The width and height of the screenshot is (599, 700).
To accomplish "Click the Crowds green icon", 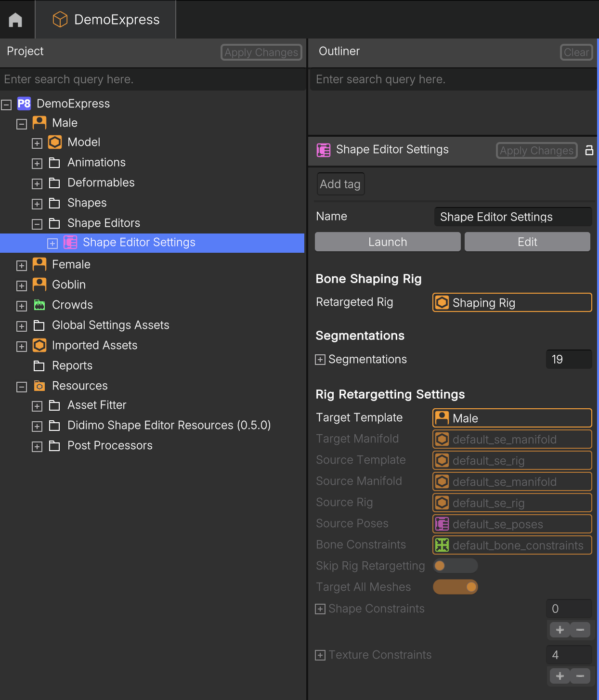I will (39, 305).
